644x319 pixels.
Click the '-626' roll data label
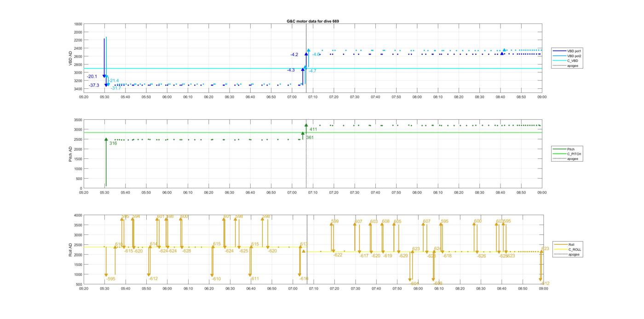tap(482, 256)
